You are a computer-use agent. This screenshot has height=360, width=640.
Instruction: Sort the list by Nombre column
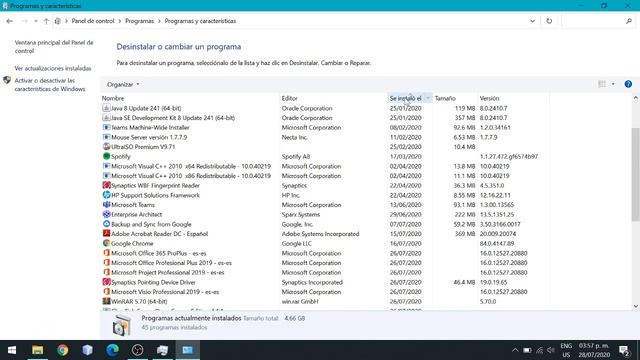pos(113,98)
